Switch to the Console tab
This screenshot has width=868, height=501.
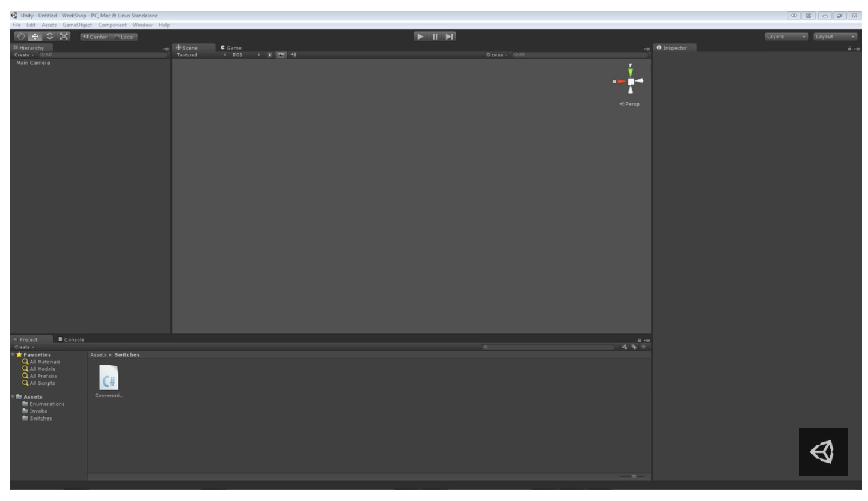[x=72, y=339]
